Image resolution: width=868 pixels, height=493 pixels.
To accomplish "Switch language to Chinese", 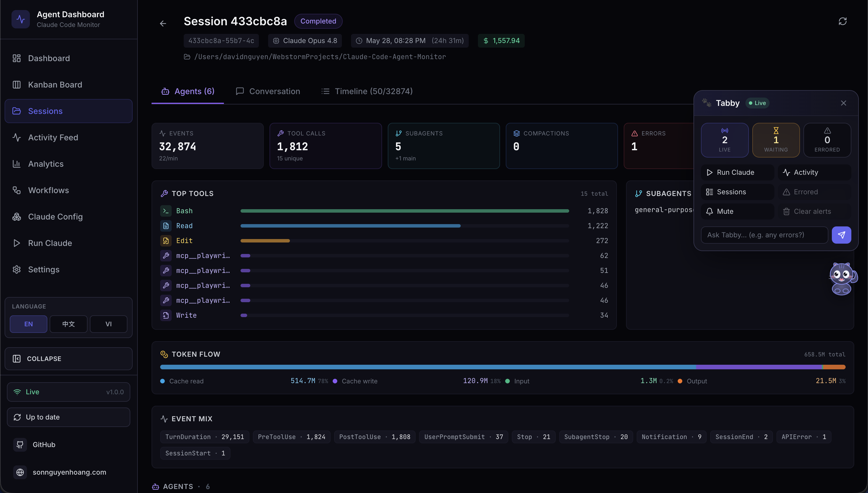I will 68,324.
